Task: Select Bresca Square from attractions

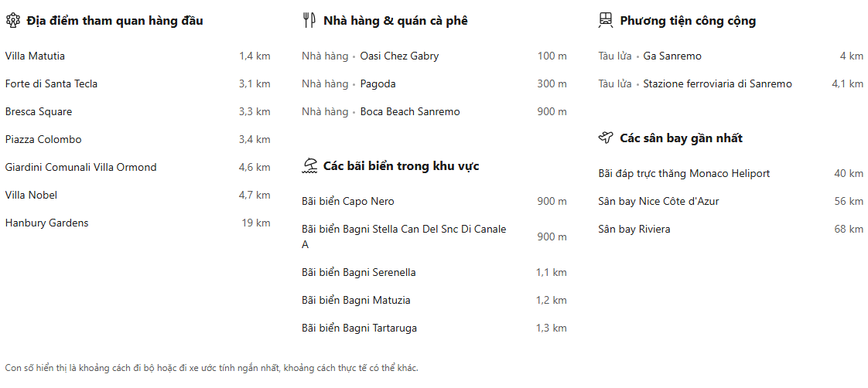Action: pyautogui.click(x=39, y=112)
